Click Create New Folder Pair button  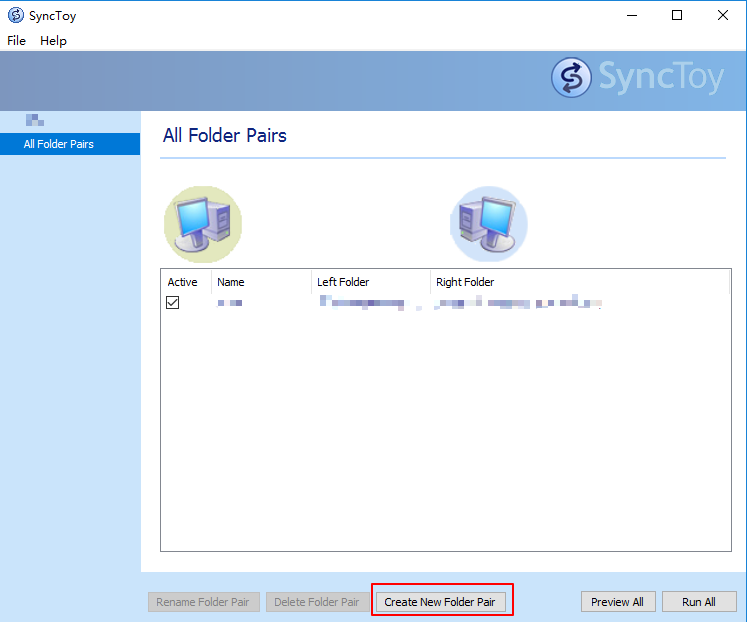tap(441, 602)
